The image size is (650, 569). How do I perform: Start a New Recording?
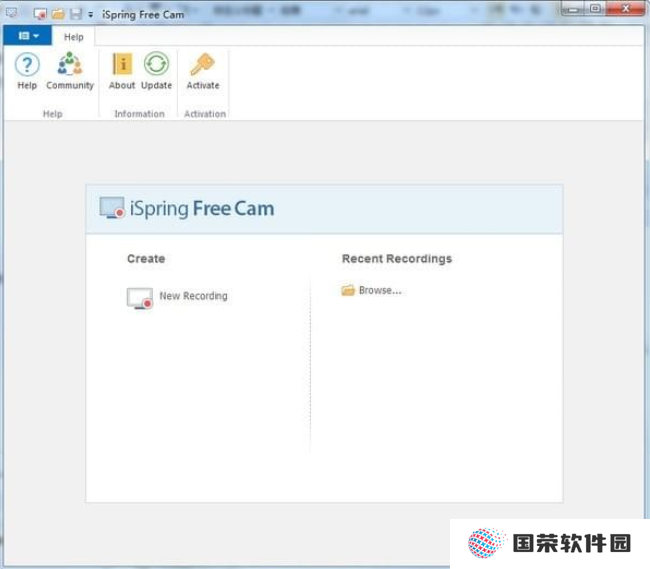pos(177,297)
